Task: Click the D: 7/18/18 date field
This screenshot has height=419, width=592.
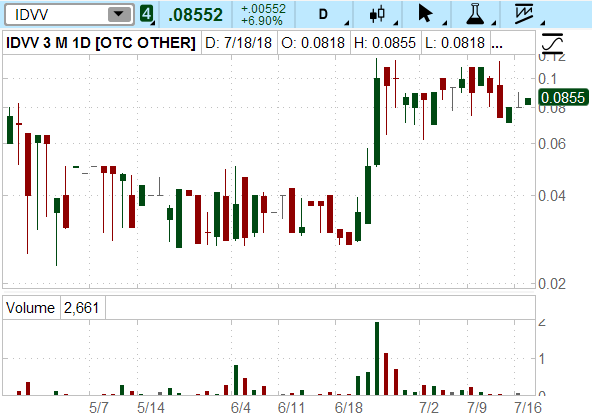Action: [239, 43]
